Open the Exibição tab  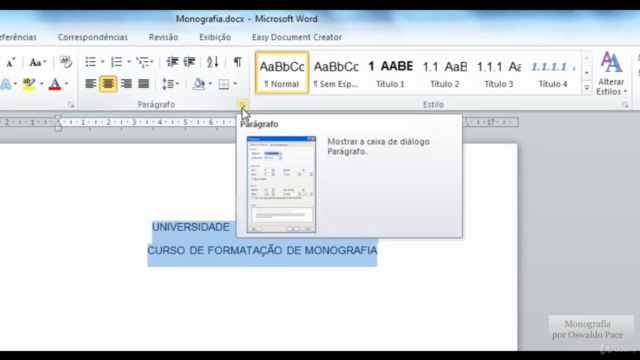[x=215, y=37]
